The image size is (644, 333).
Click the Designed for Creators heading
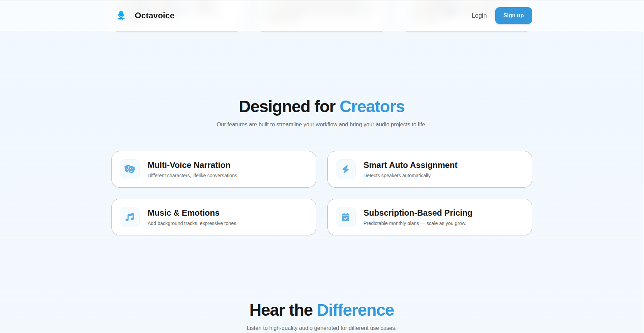coord(321,107)
